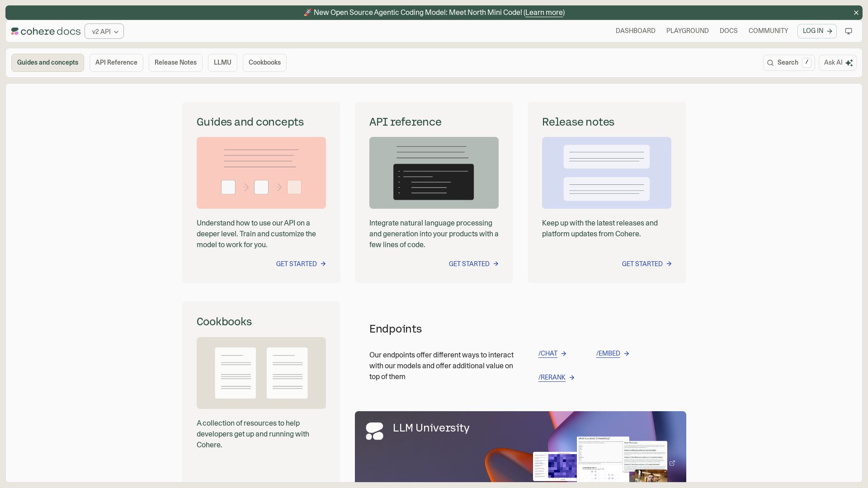The height and width of the screenshot is (488, 868).
Task: Switch to the LLMU tab
Action: [222, 63]
